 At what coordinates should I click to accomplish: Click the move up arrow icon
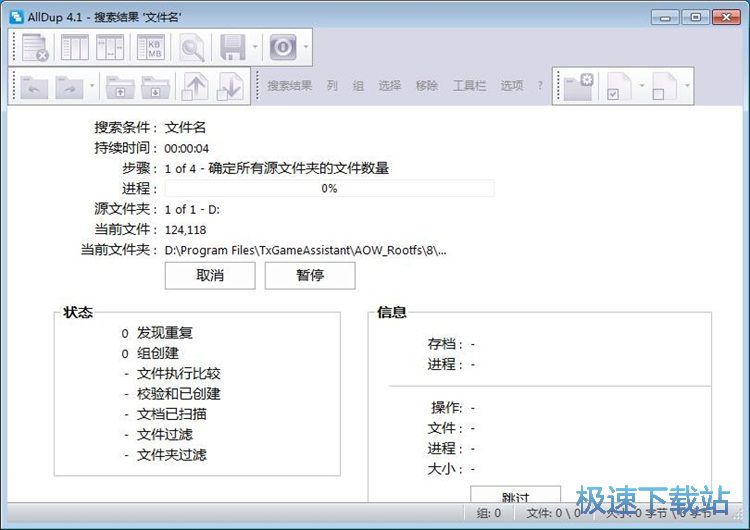pyautogui.click(x=194, y=87)
